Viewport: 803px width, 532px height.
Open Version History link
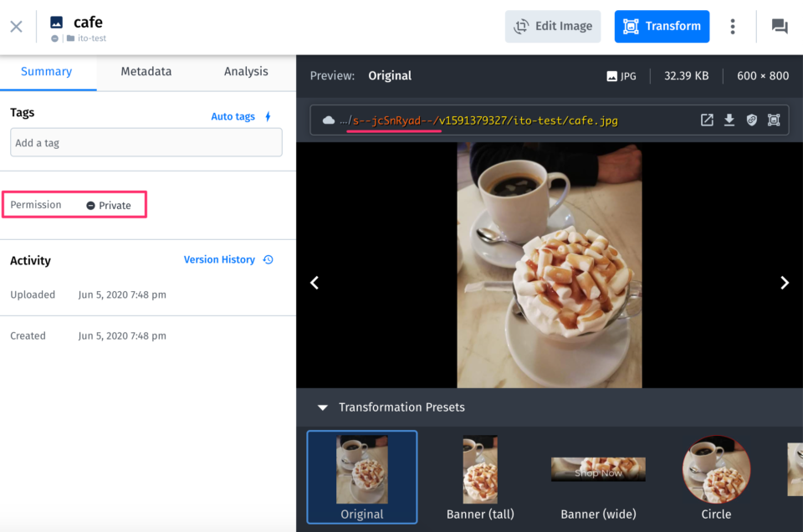coord(219,259)
